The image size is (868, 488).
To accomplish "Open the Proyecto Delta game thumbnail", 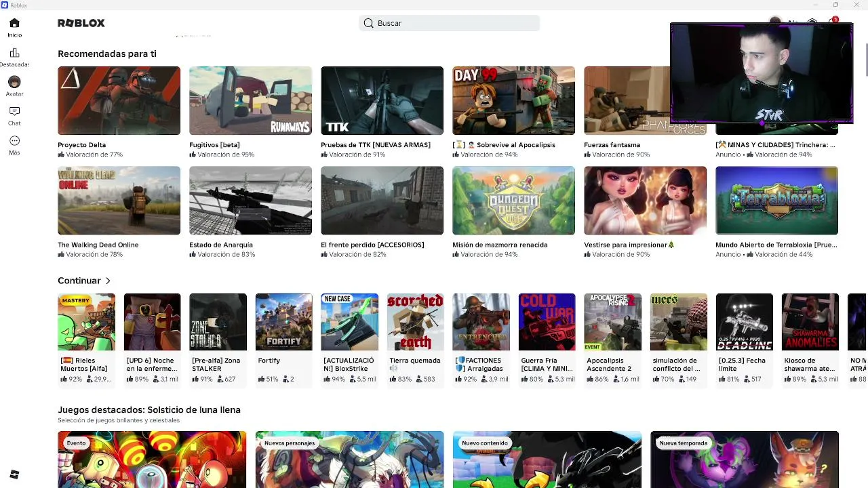I will (119, 100).
